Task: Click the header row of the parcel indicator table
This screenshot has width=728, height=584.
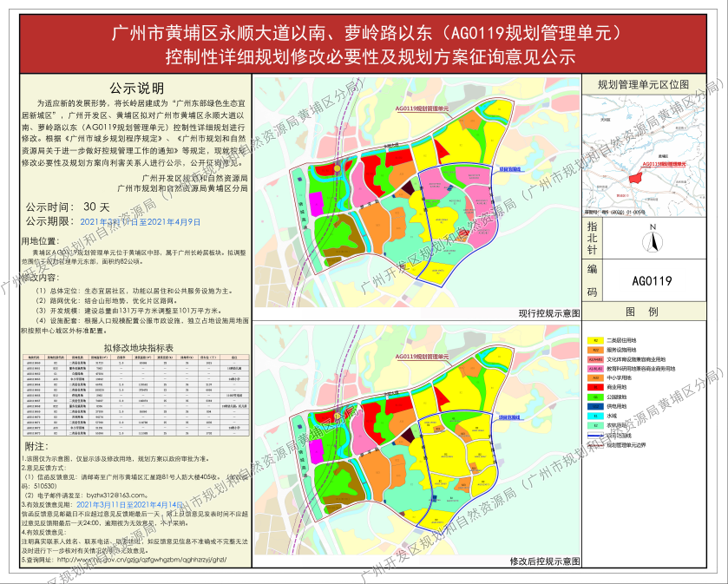Action: tap(136, 357)
